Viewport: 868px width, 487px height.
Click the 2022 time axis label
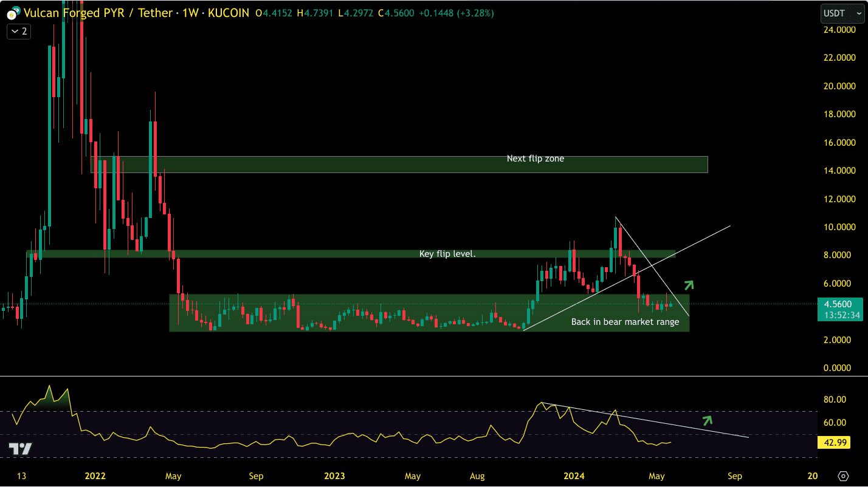[96, 476]
